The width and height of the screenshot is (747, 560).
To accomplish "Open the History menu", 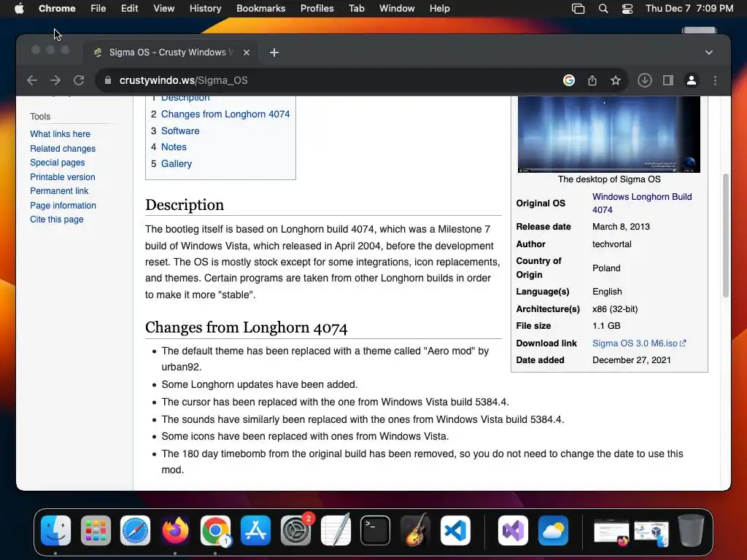I will pyautogui.click(x=205, y=9).
